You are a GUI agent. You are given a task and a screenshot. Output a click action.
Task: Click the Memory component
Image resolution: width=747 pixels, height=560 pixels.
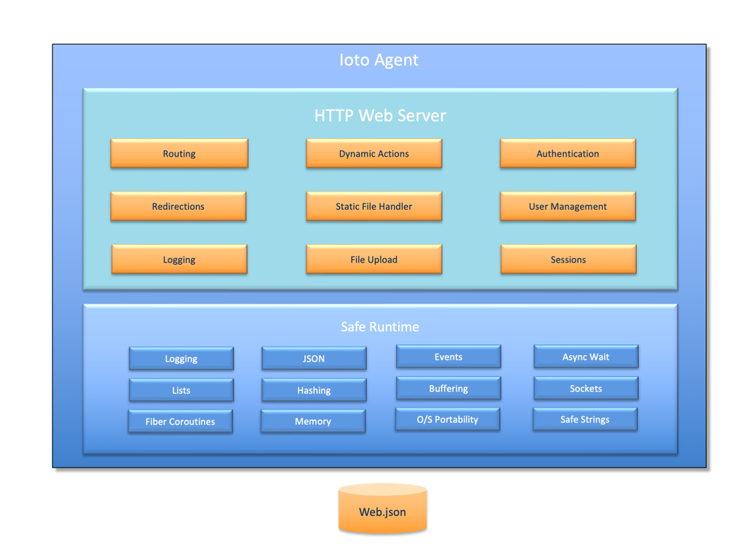pos(313,421)
